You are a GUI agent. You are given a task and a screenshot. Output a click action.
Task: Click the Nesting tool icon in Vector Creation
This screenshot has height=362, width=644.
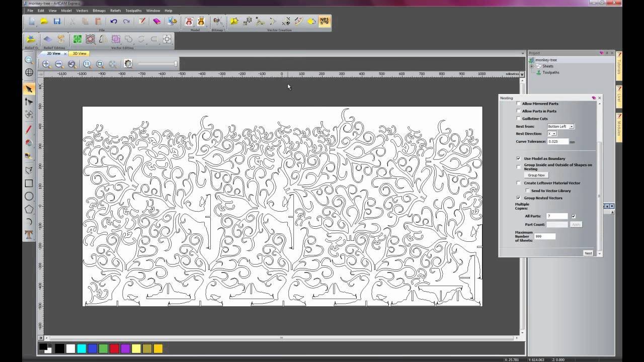point(325,21)
